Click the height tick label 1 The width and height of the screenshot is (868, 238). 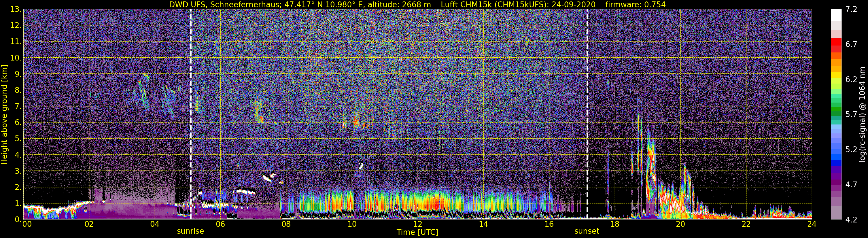pos(18,204)
